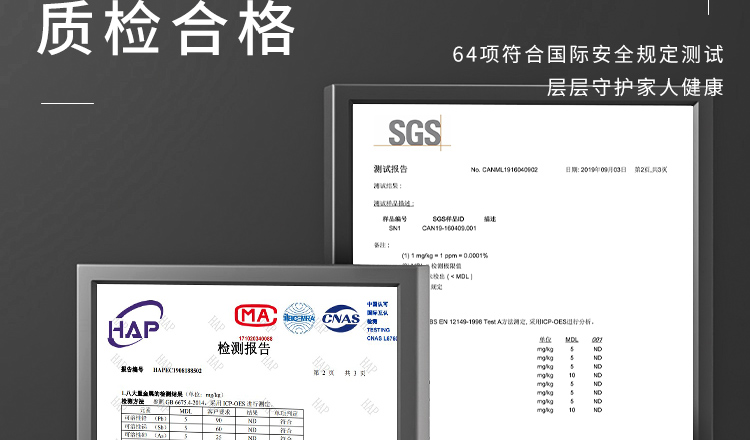This screenshot has width=750, height=440.
Task: Click the 结果 table header in HAP table
Action: (252, 412)
